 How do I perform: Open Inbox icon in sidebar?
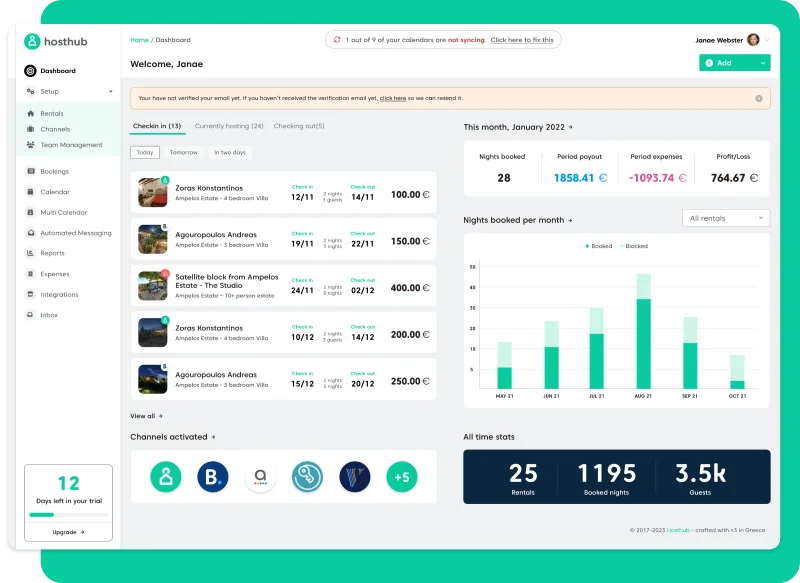pyautogui.click(x=31, y=315)
